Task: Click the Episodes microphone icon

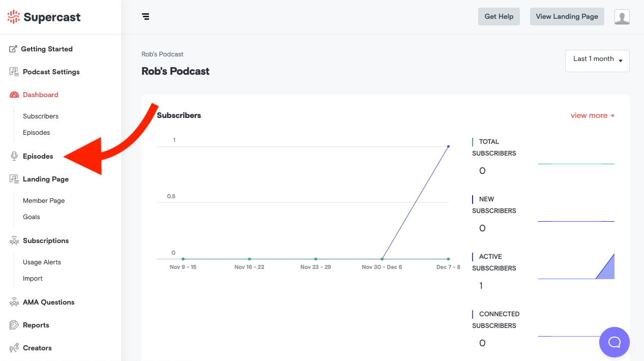Action: [x=14, y=156]
